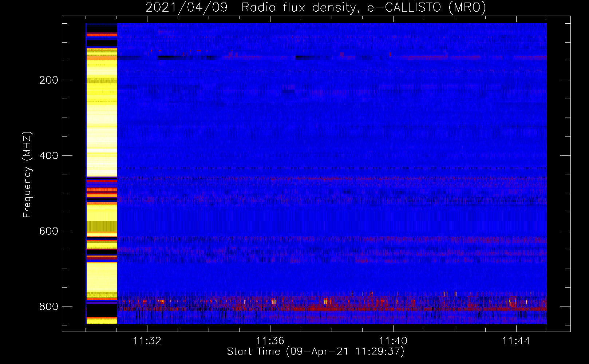Click the 200 frequency tick label
Viewport: 589px width, 364px height.
(49, 80)
